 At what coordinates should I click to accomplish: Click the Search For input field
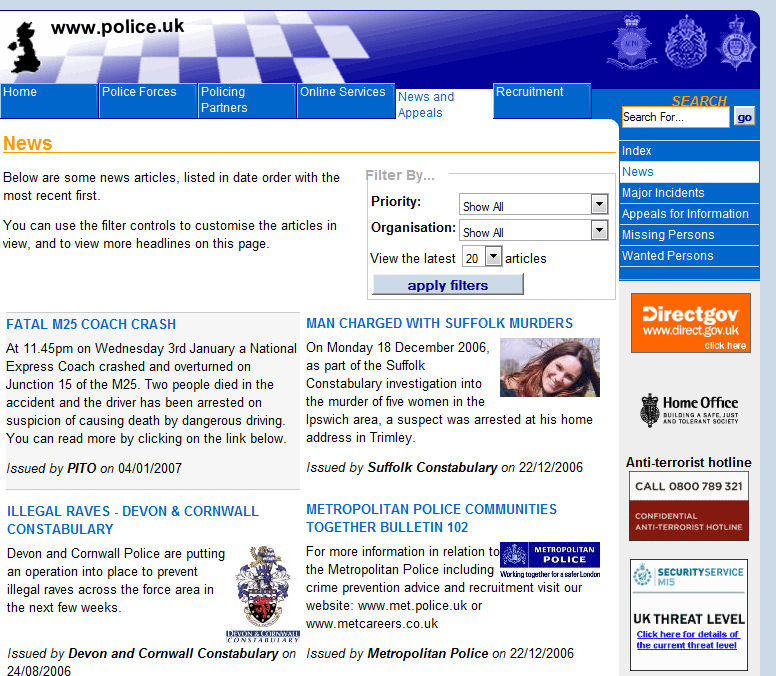675,117
